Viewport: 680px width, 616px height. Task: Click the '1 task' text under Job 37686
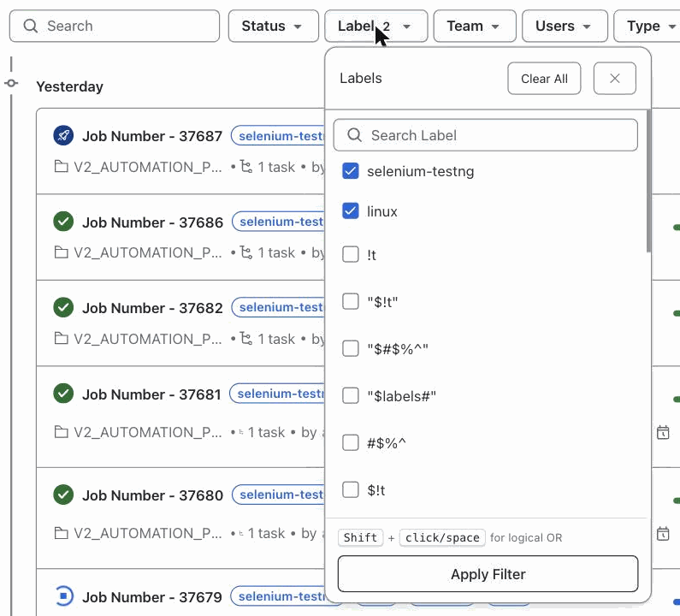point(276,252)
